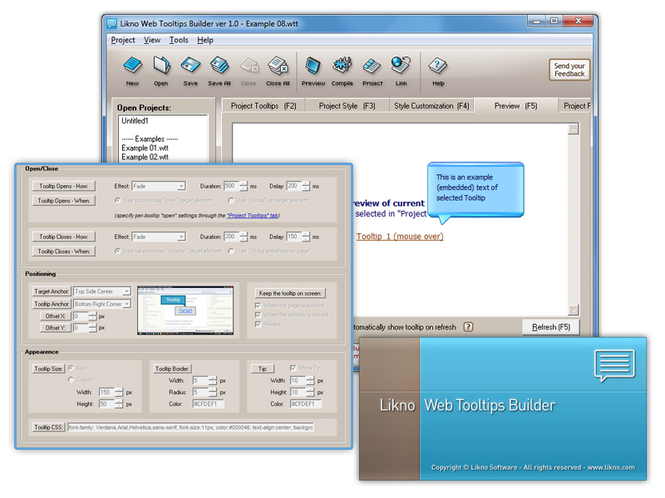Select Custom tooltip size radio

tap(71, 379)
